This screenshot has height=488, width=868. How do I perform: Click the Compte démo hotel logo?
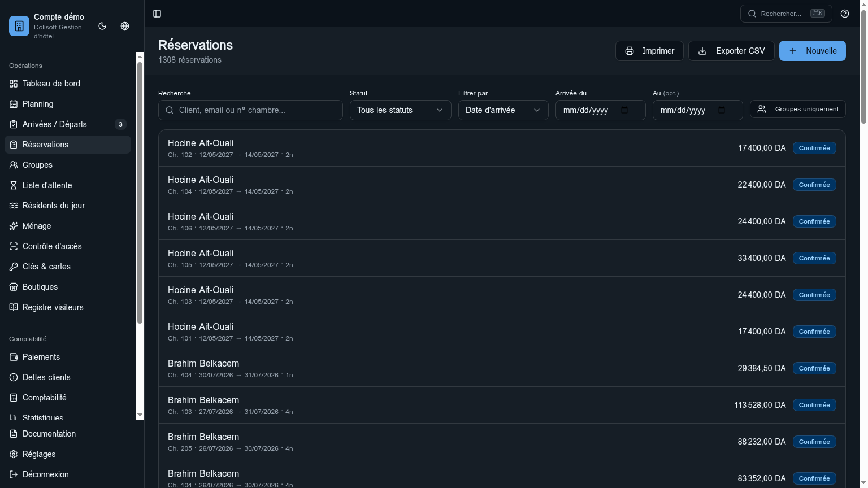pos(19,26)
